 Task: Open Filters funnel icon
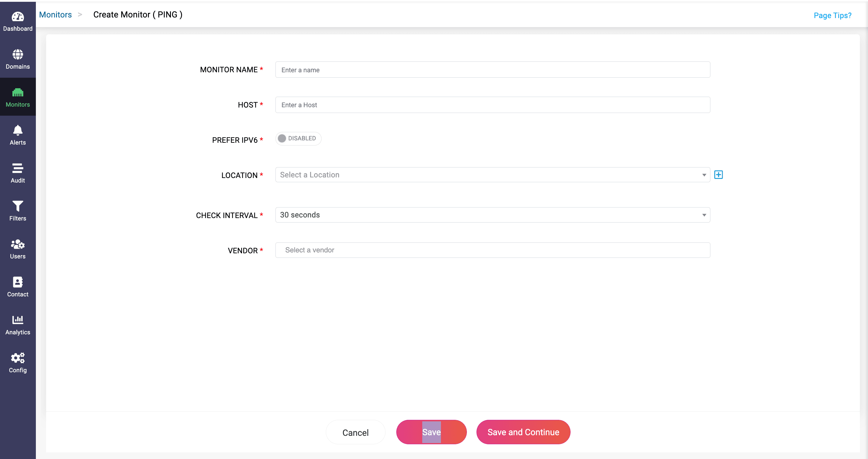pyautogui.click(x=17, y=206)
